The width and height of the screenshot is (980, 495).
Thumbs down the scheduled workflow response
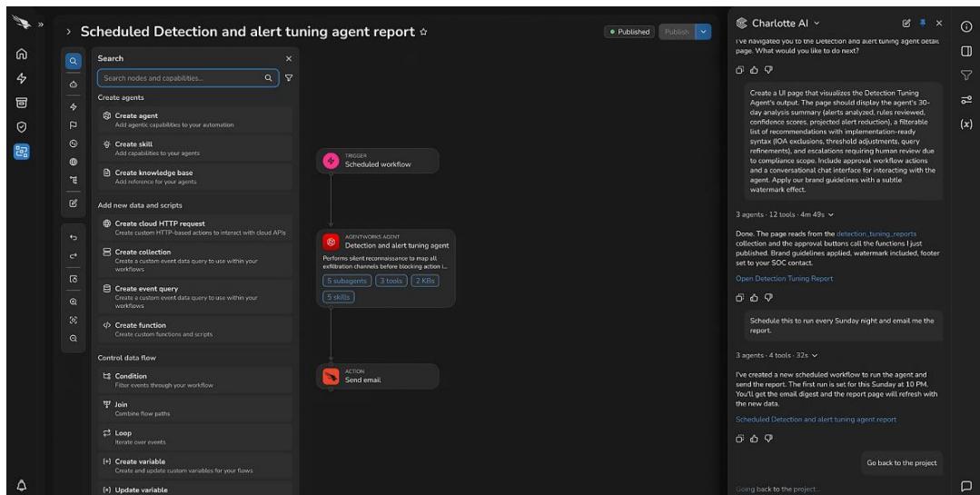pos(768,439)
